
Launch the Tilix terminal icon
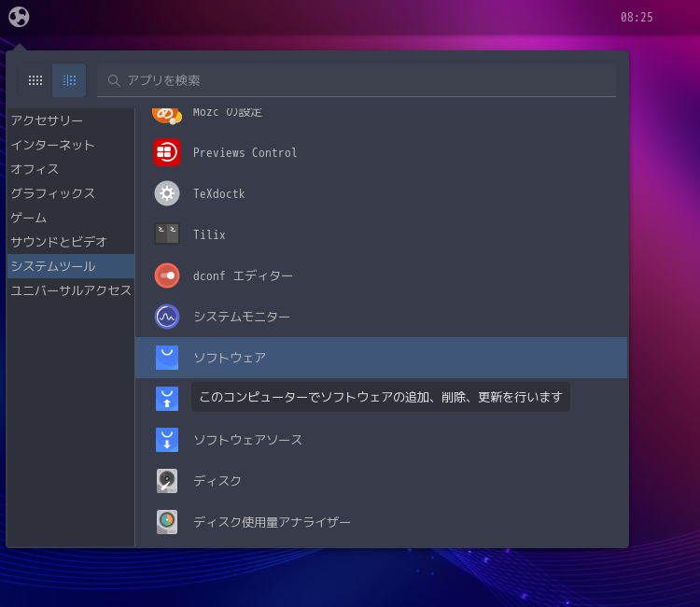(x=167, y=234)
